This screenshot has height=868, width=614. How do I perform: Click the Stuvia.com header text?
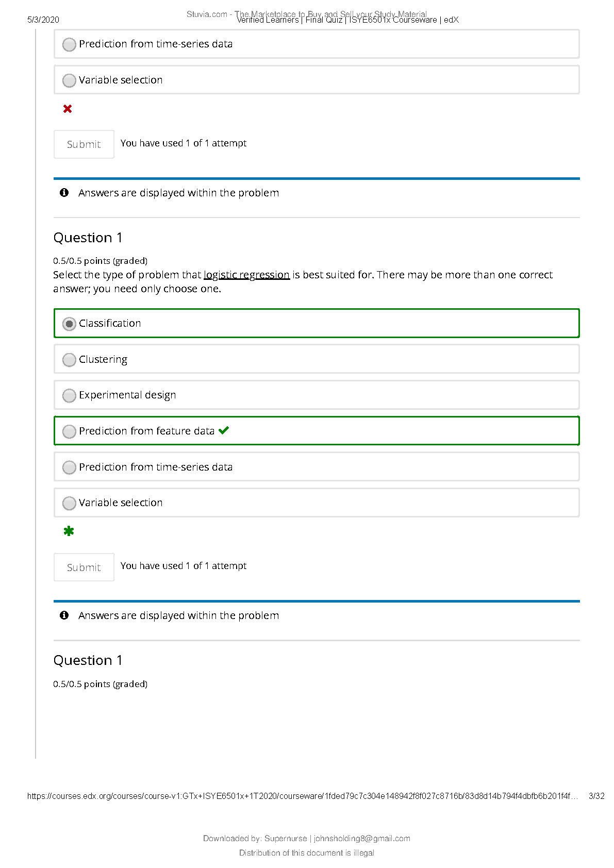(x=207, y=14)
